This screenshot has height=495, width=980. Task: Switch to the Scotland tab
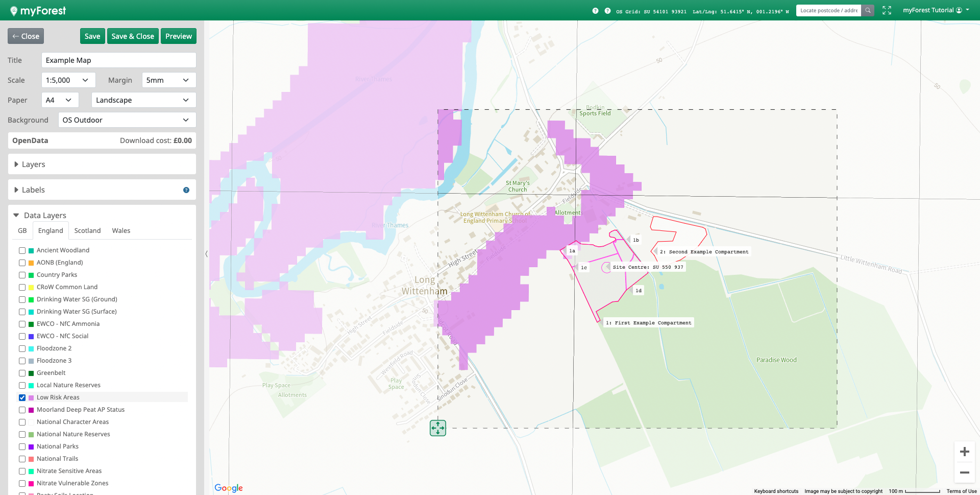point(87,231)
